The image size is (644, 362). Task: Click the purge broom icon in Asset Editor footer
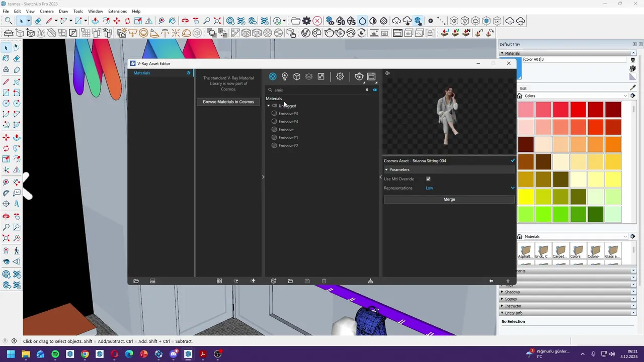[x=370, y=281]
